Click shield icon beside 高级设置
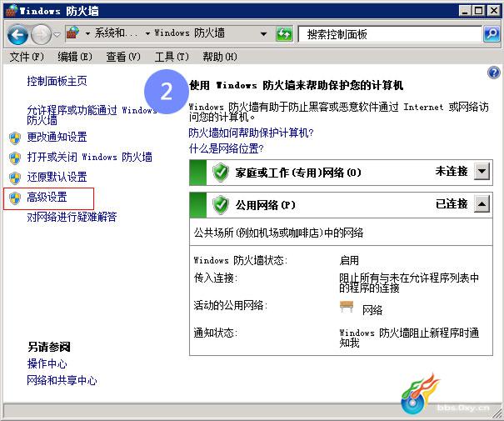 pyautogui.click(x=15, y=198)
